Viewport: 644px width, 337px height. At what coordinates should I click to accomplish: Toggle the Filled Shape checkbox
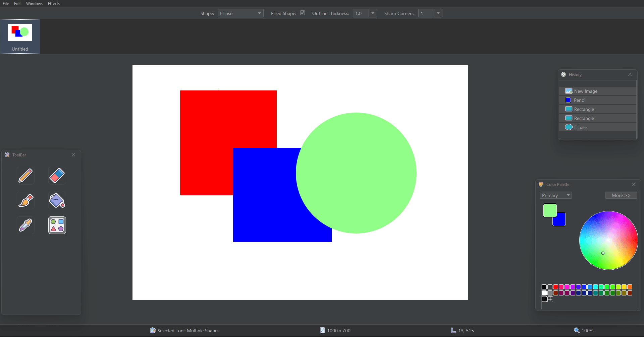pos(303,13)
